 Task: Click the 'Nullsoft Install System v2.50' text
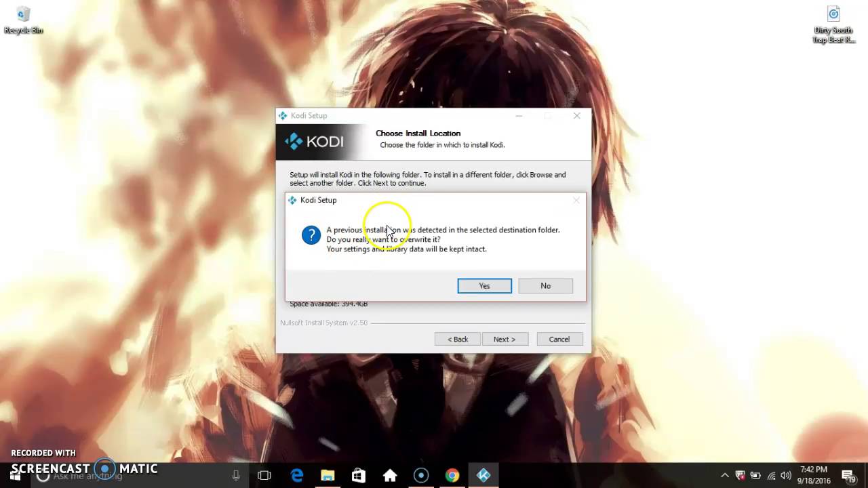pyautogui.click(x=323, y=323)
